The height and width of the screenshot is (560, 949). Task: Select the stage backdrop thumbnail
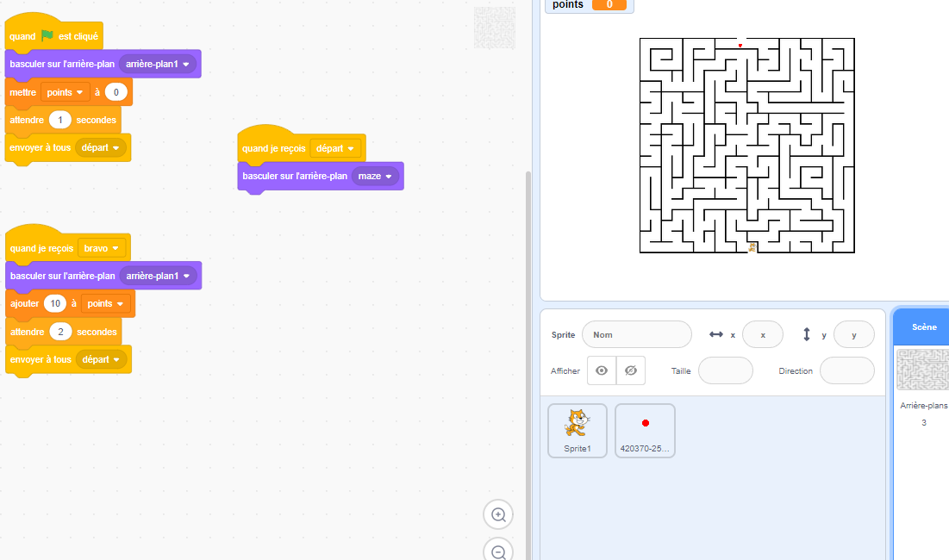[x=922, y=370]
